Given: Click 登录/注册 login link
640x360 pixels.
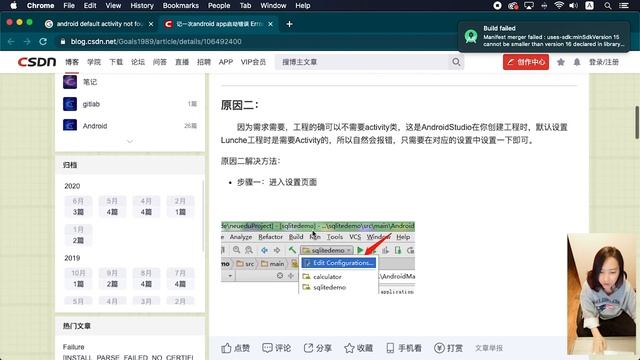Looking at the screenshot, I should coord(604,62).
